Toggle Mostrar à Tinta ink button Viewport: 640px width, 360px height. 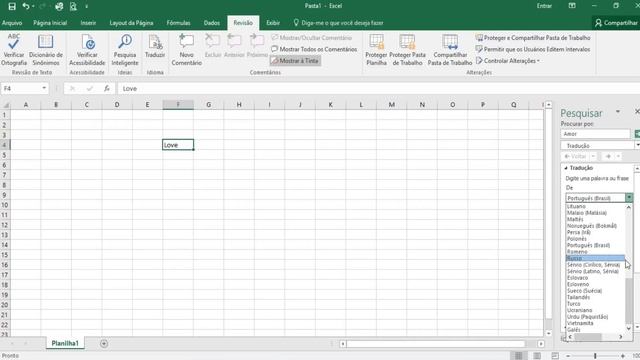(x=295, y=60)
